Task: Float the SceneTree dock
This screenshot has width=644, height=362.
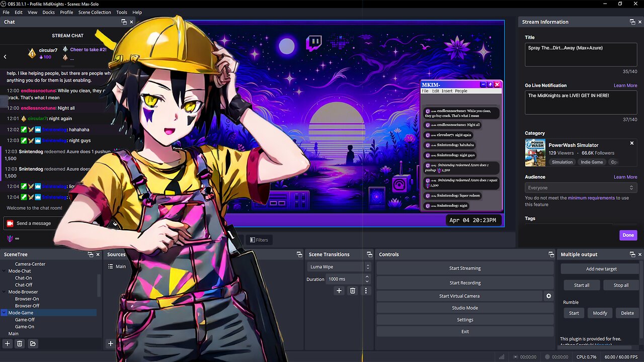Action: point(90,254)
